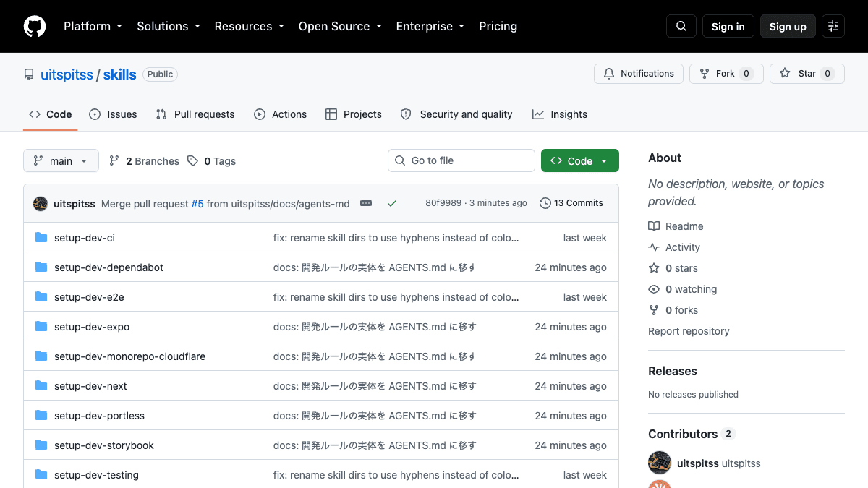868x488 pixels.
Task: Click the stars icon in About
Action: point(654,268)
